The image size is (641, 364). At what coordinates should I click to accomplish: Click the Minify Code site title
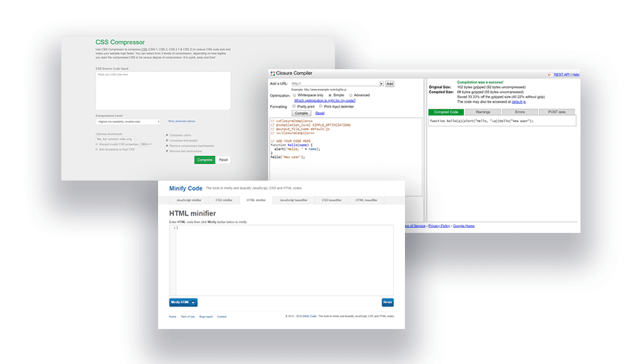[x=186, y=189]
